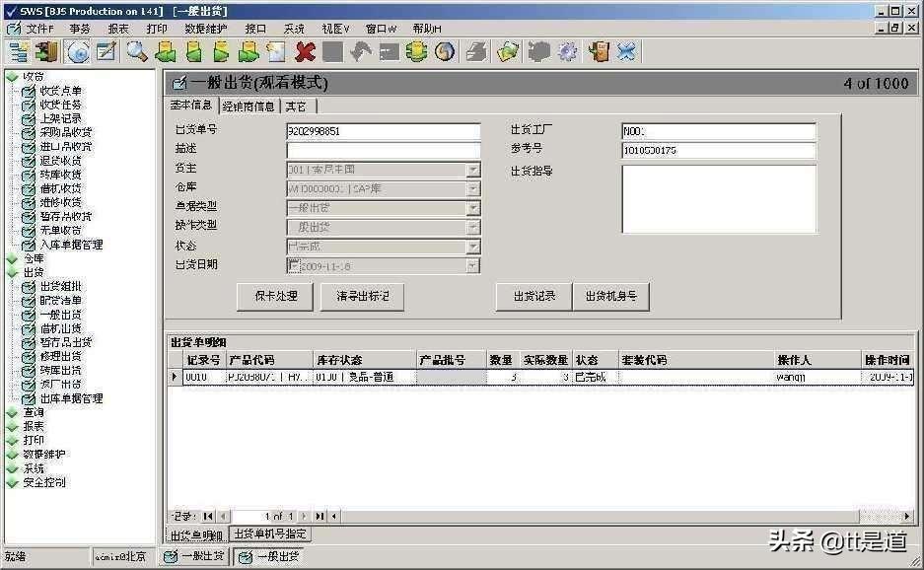The height and width of the screenshot is (570, 924).
Task: Click into the 参考号 field
Action: point(719,150)
